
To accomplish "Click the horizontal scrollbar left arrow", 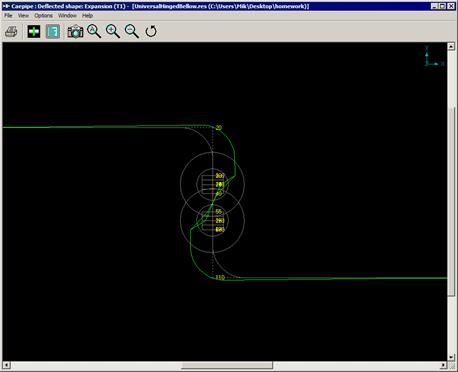I will tap(6, 365).
